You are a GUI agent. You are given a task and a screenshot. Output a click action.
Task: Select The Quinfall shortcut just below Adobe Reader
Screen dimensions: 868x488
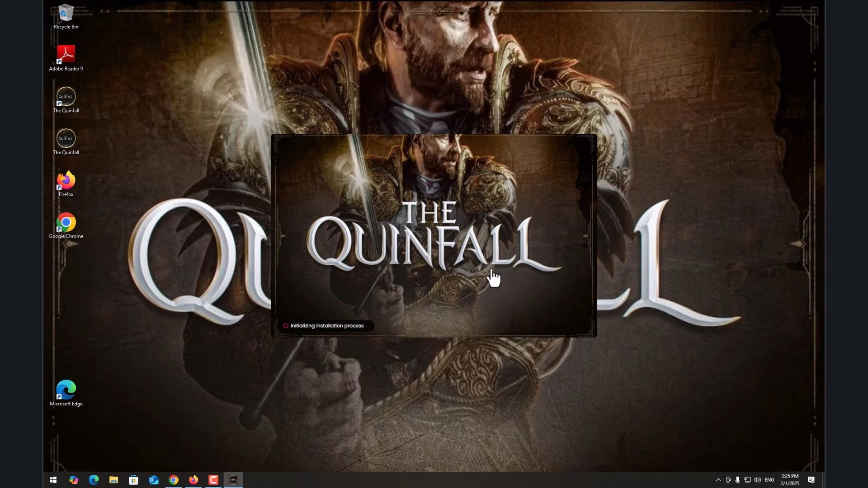66,100
